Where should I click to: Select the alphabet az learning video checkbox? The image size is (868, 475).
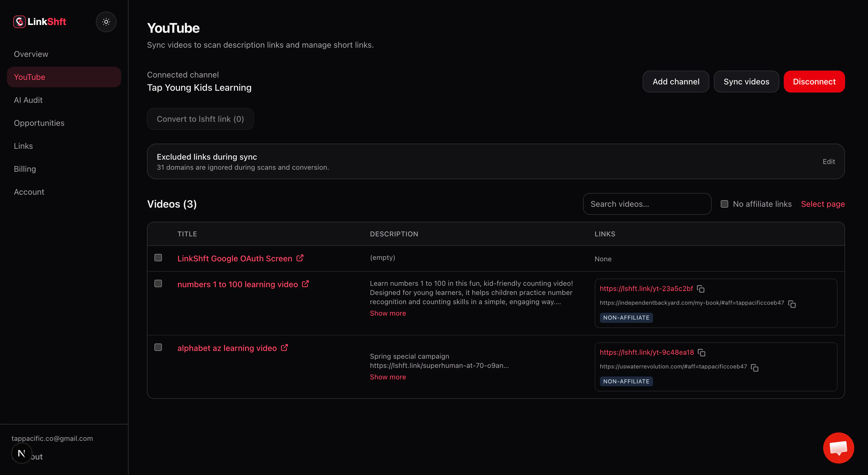pos(158,347)
